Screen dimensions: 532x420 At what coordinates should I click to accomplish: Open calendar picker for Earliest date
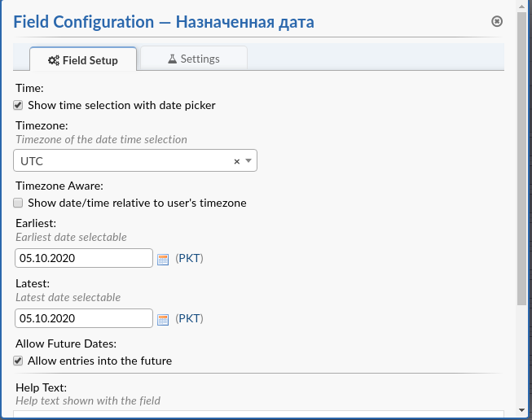coord(163,260)
